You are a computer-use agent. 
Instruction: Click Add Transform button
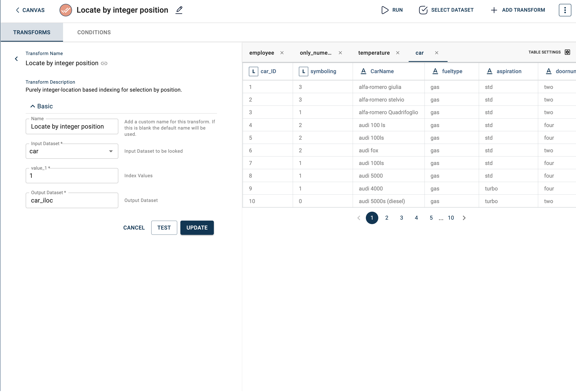pyautogui.click(x=518, y=10)
